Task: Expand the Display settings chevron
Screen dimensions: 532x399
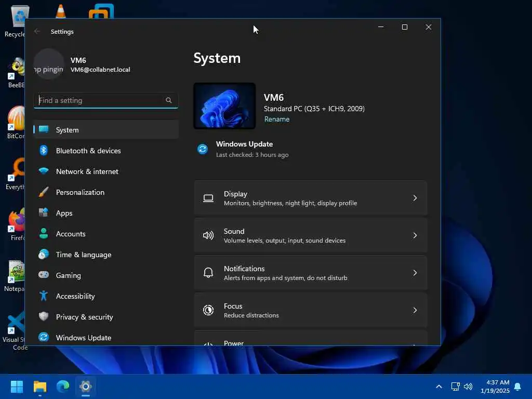Action: coord(415,198)
